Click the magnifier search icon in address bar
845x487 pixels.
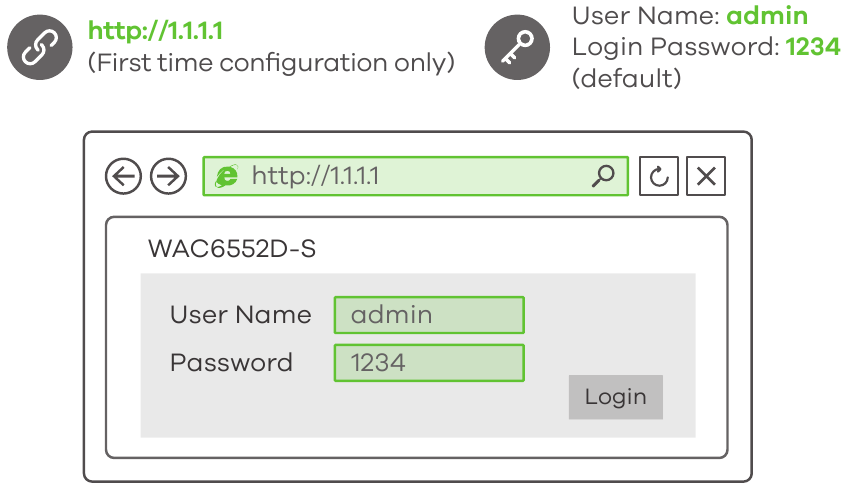(603, 177)
